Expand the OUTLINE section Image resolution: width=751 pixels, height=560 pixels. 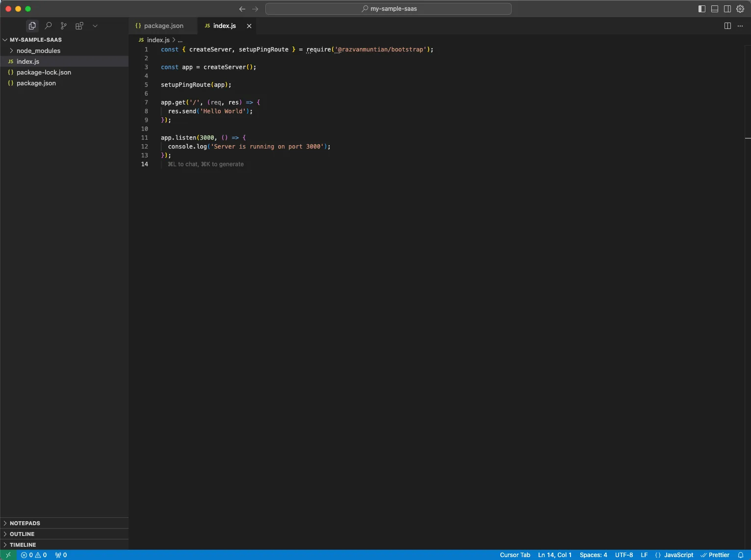(x=22, y=534)
